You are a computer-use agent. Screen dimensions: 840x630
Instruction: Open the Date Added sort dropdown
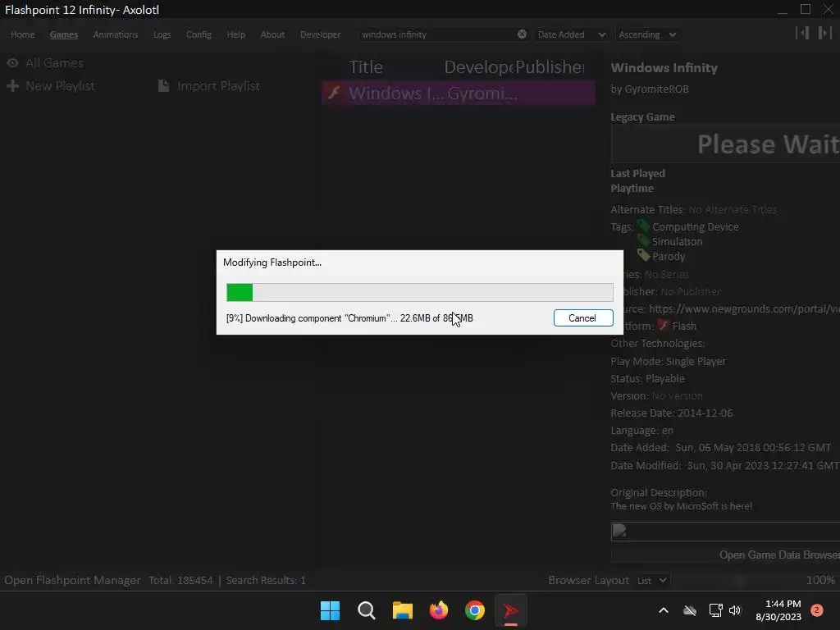pos(571,34)
